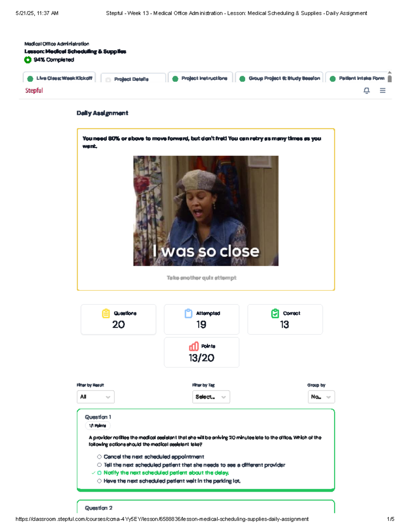The image size is (411, 532).
Task: Choose 'Have the next scheduled patient wait' option
Action: click(x=99, y=481)
